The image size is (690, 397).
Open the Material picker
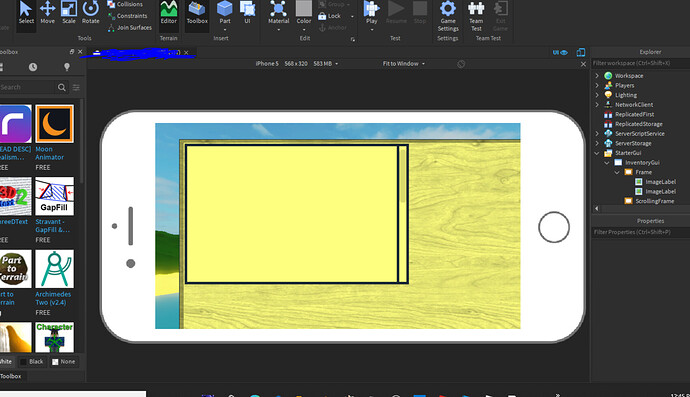279,12
